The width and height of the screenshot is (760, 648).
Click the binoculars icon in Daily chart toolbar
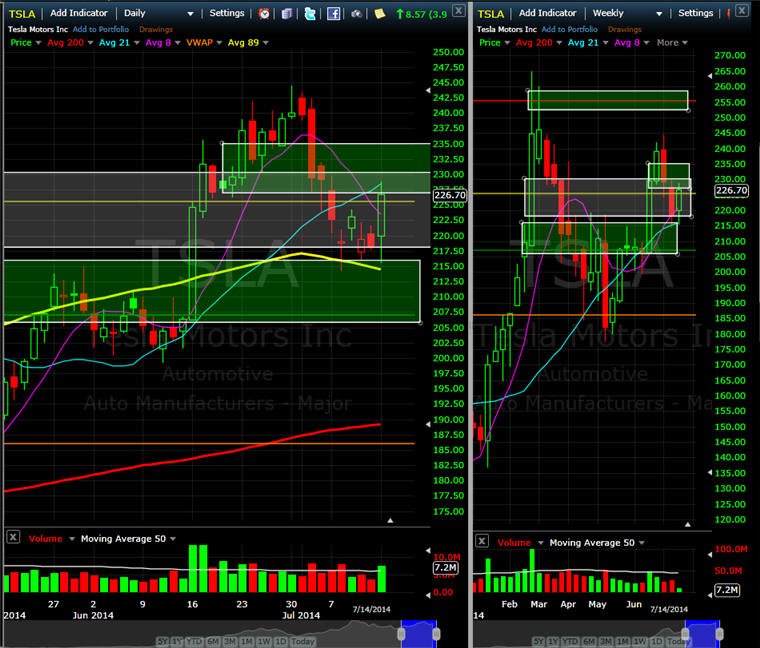pos(356,14)
